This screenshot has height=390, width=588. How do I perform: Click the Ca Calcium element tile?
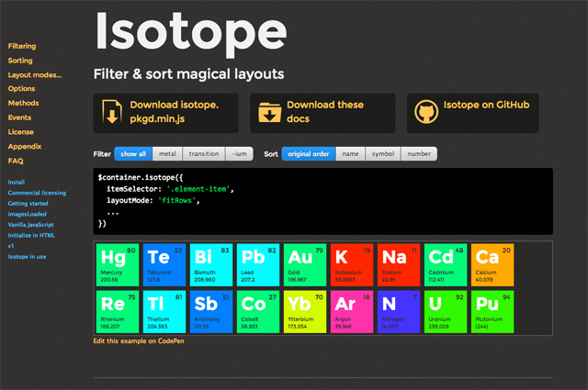(492, 265)
